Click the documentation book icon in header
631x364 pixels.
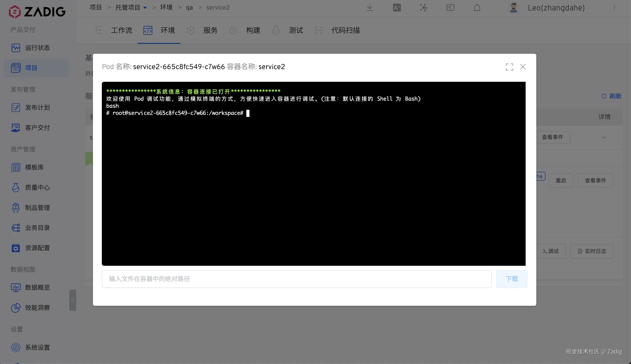tap(450, 8)
